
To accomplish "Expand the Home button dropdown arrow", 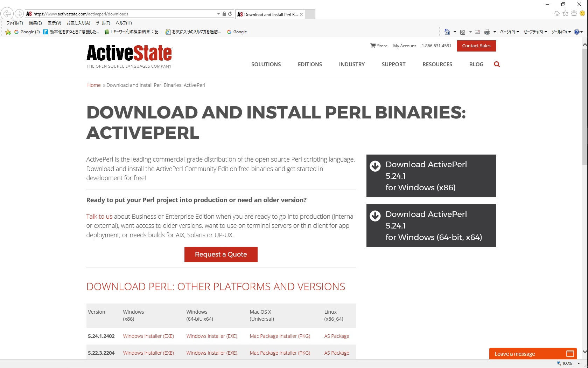I will [x=455, y=32].
